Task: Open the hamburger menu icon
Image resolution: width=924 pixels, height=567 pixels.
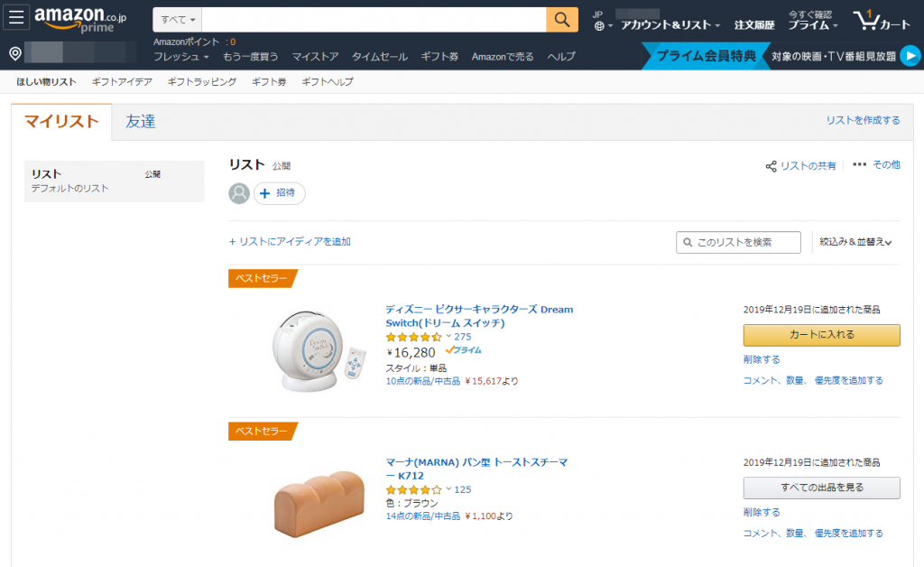Action: 19,19
